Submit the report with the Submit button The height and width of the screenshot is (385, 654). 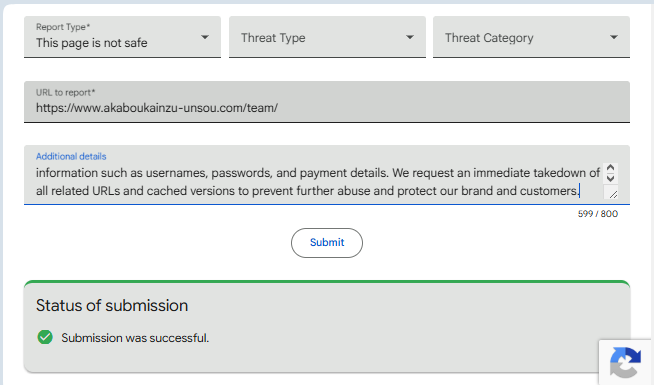coord(327,243)
